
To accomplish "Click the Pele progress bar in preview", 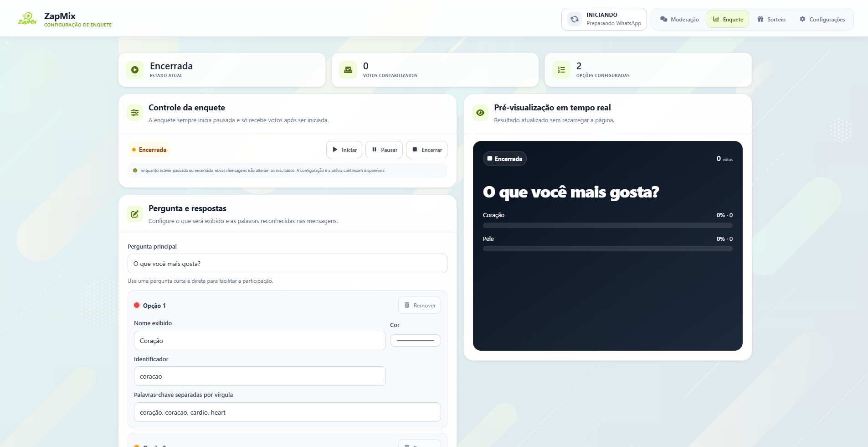I will [608, 249].
